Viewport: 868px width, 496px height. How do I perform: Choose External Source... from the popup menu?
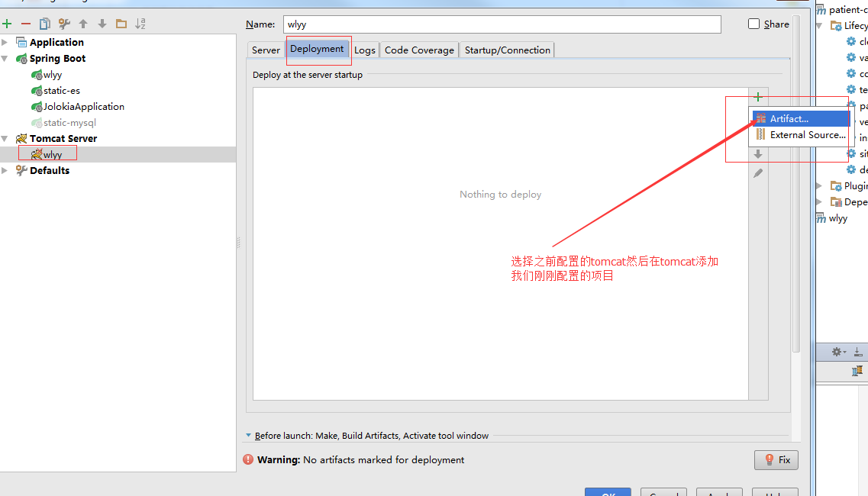coord(801,134)
